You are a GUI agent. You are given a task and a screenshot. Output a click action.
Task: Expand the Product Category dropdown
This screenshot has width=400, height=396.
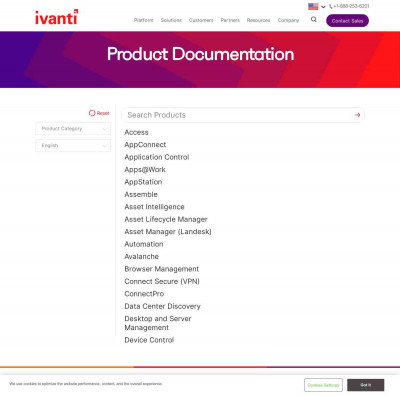(x=73, y=129)
